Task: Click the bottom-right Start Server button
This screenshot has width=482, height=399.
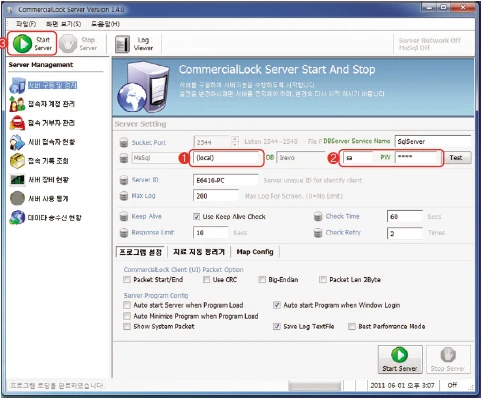Action: pyautogui.click(x=400, y=359)
